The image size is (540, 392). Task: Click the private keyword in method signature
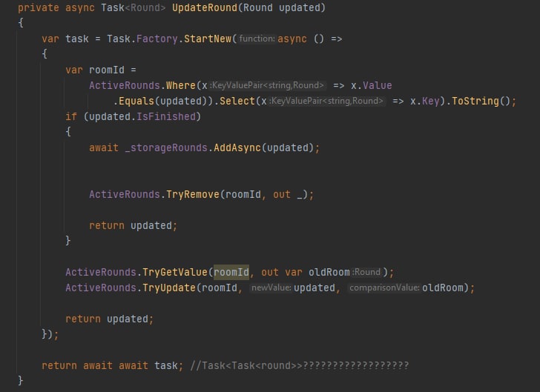coord(39,7)
